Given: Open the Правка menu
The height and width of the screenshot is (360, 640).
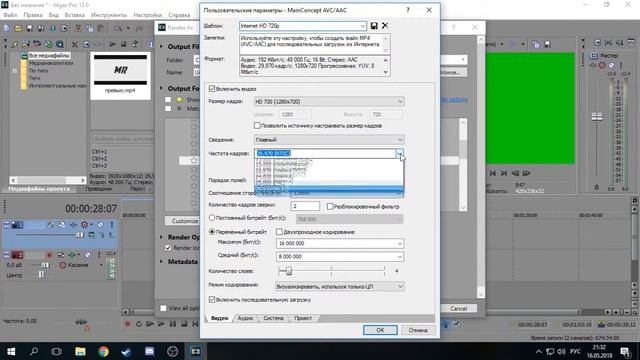Looking at the screenshot, I should pos(33,15).
